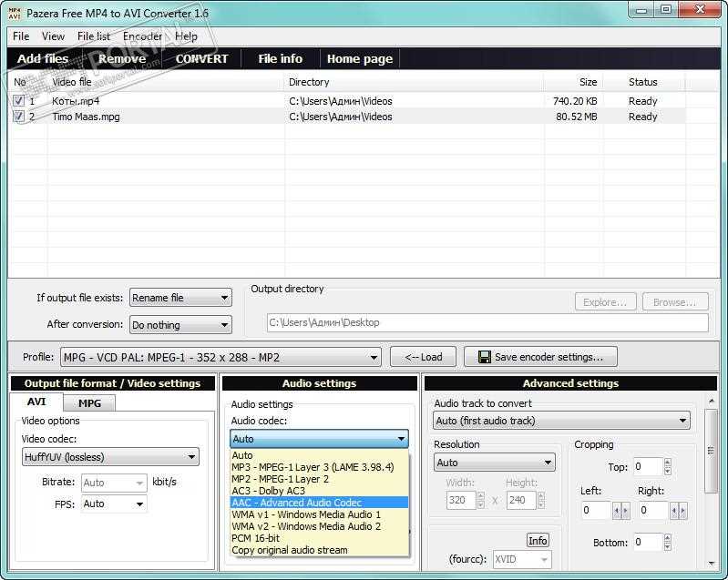Click the Info button above fourcc field

point(538,541)
